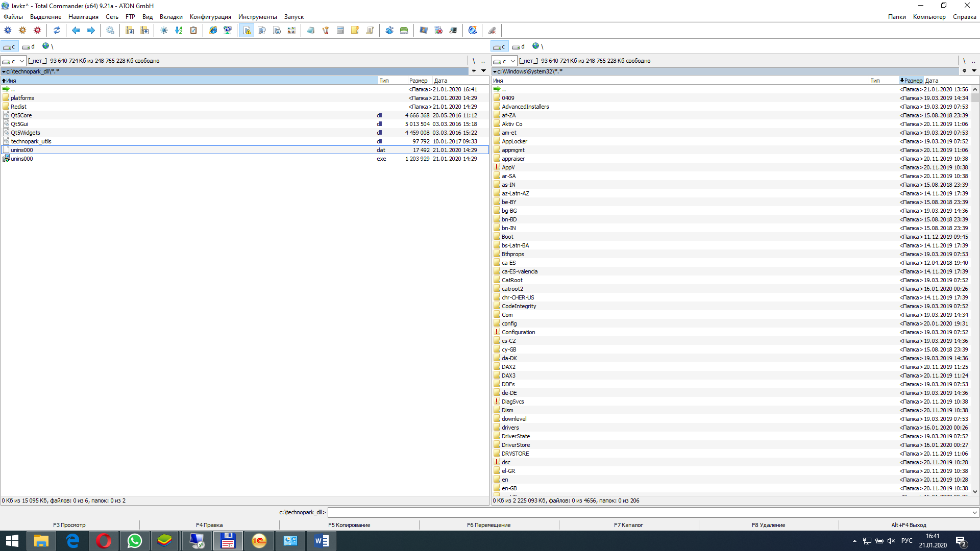Click the paint brushes toolbar icon
This screenshot has width=980, height=551.
(326, 30)
